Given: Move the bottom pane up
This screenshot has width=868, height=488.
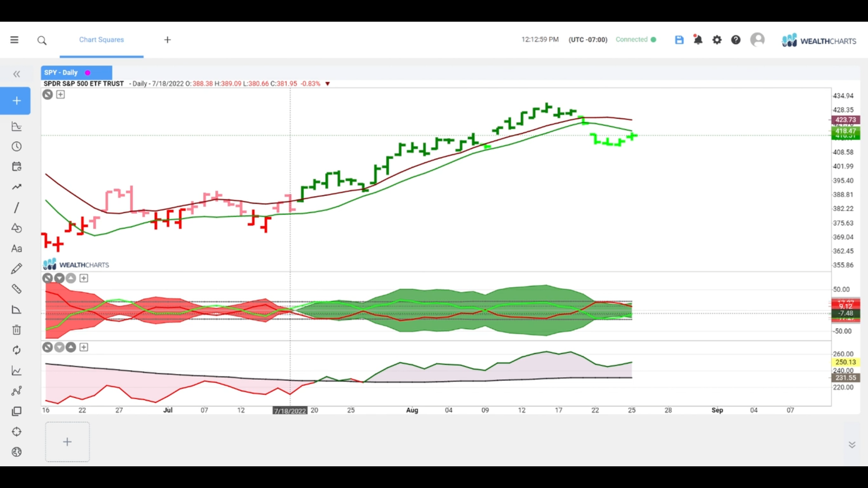Looking at the screenshot, I should click(71, 347).
